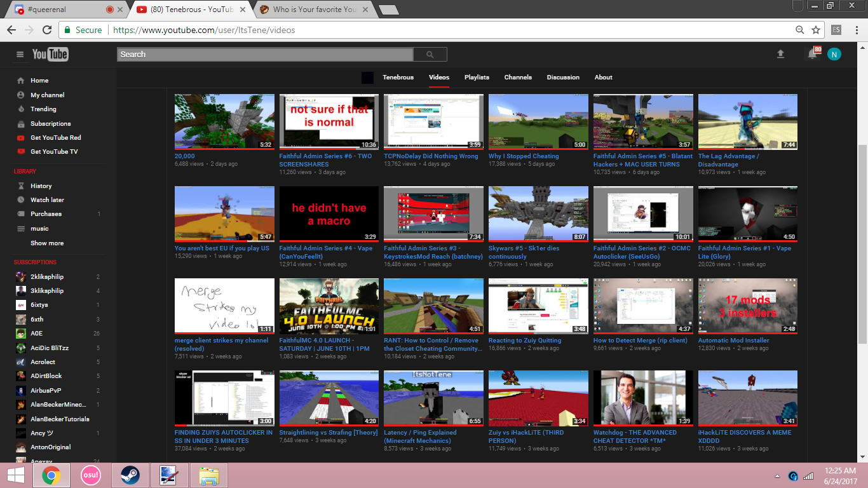Click the taskbar clock showing 12:25 AM
The height and width of the screenshot is (488, 868).
(x=839, y=476)
